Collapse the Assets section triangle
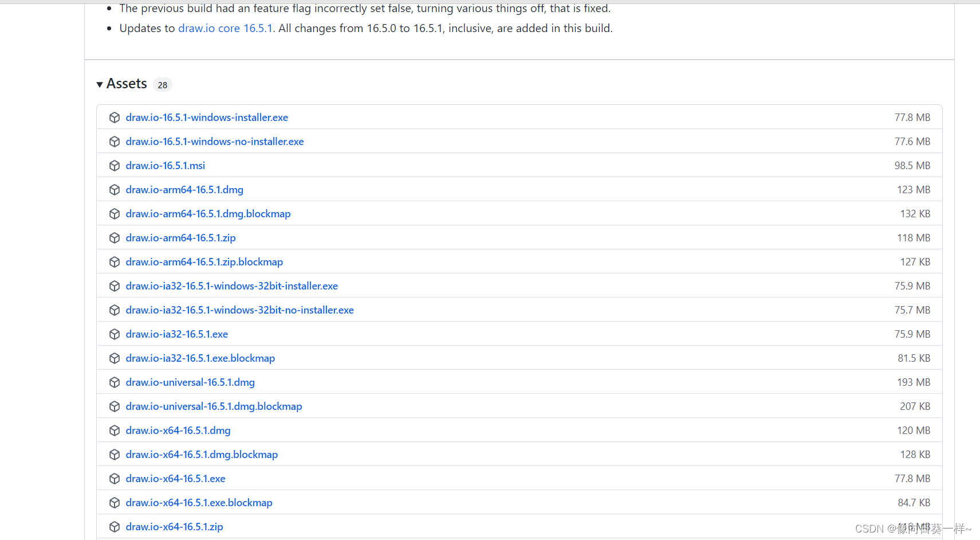Image resolution: width=980 pixels, height=540 pixels. point(100,84)
